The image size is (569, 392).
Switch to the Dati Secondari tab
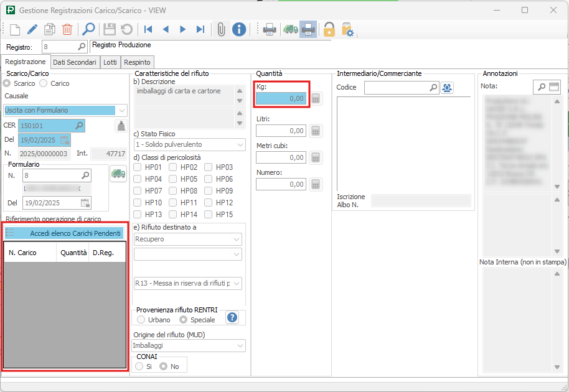point(74,62)
